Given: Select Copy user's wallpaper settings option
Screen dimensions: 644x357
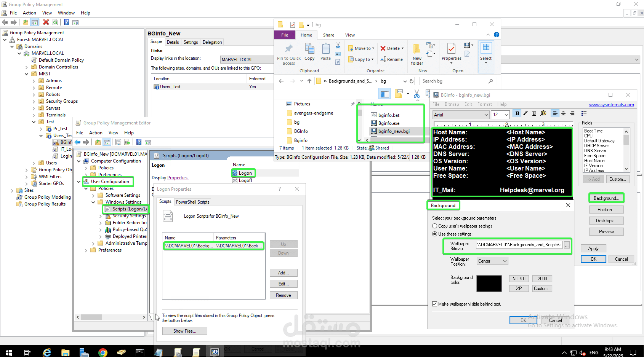Looking at the screenshot, I should coord(434,226).
